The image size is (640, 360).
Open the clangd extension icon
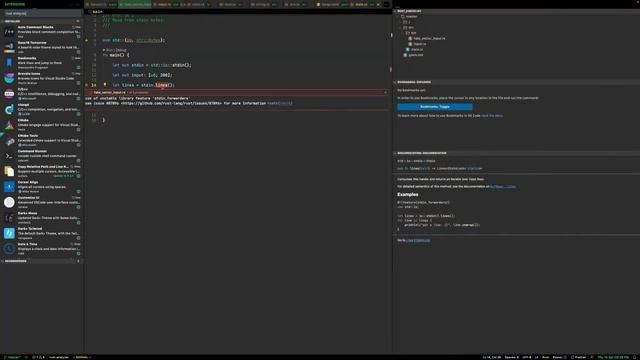point(9,109)
